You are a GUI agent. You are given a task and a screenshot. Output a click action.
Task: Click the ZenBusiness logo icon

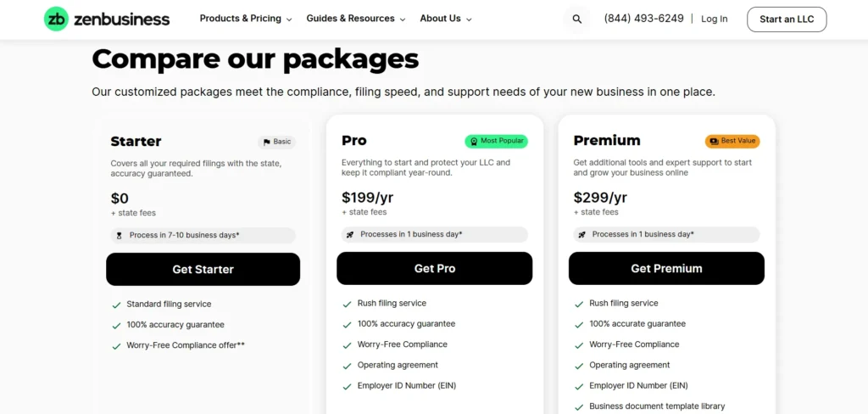[56, 19]
